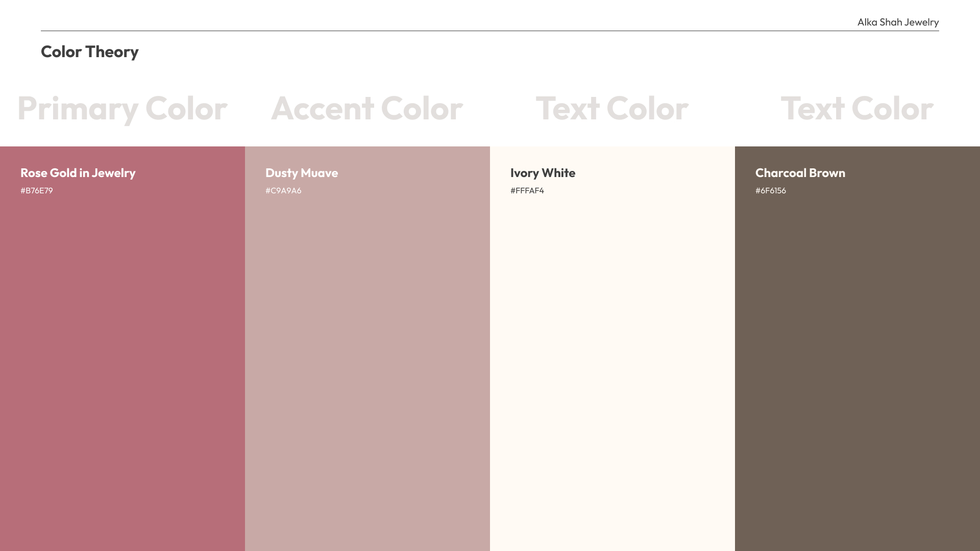Select the #B76E79 hex code
980x551 pixels.
37,191
